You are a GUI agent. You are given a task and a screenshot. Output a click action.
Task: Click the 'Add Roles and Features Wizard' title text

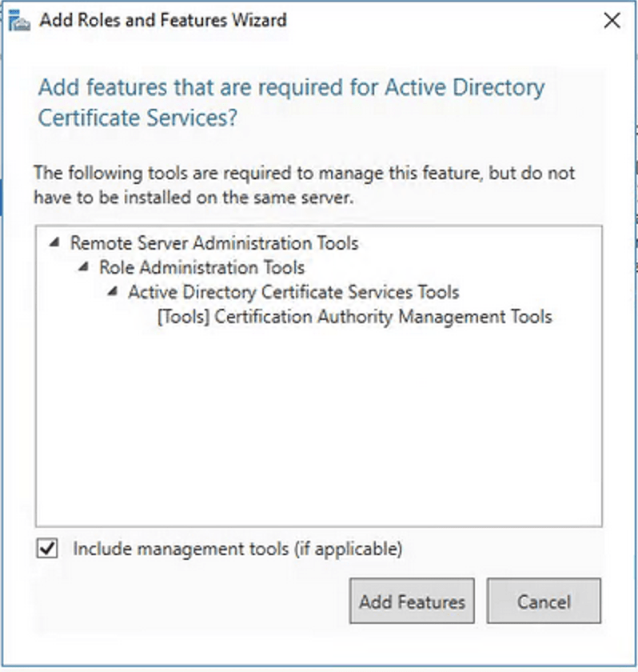163,21
